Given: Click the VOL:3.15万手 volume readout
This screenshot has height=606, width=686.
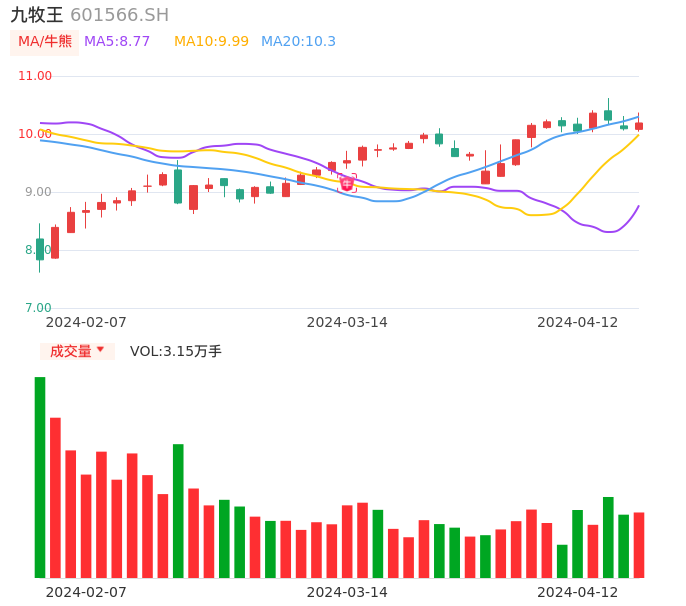Looking at the screenshot, I should (x=176, y=351).
